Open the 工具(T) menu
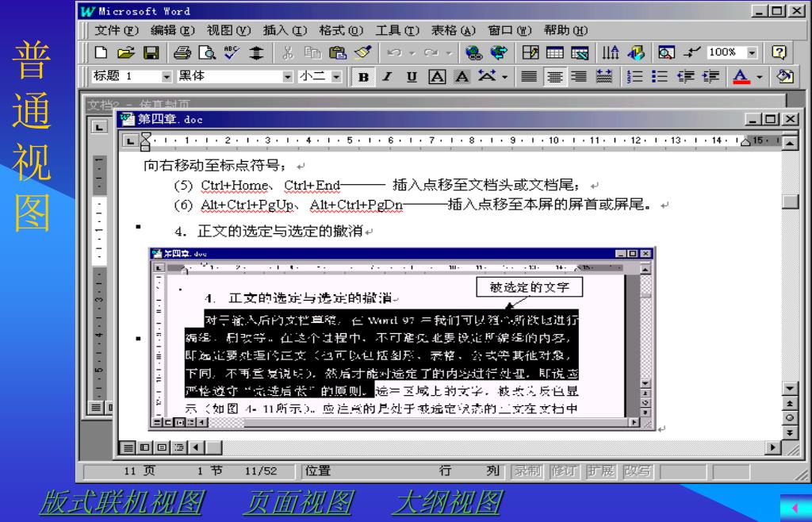Viewport: 812px width, 522px height. click(x=397, y=31)
